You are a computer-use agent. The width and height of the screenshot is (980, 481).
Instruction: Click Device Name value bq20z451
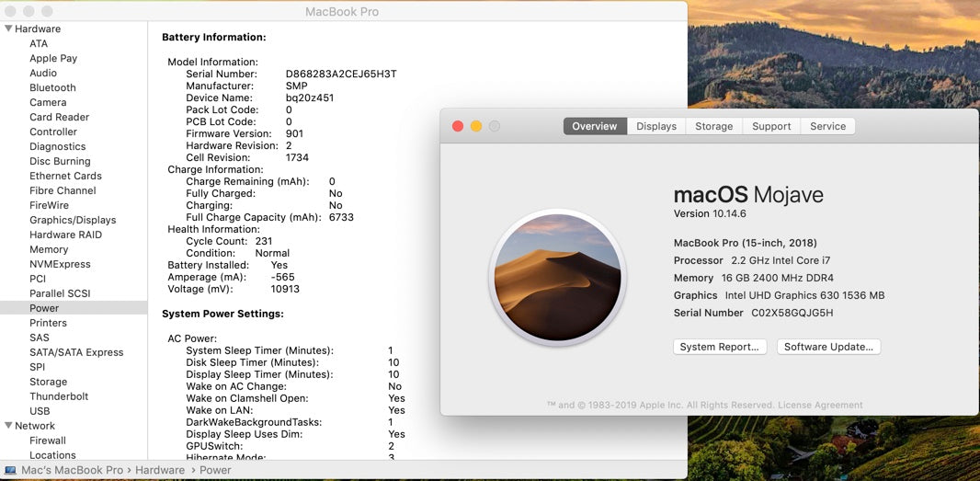click(x=310, y=98)
